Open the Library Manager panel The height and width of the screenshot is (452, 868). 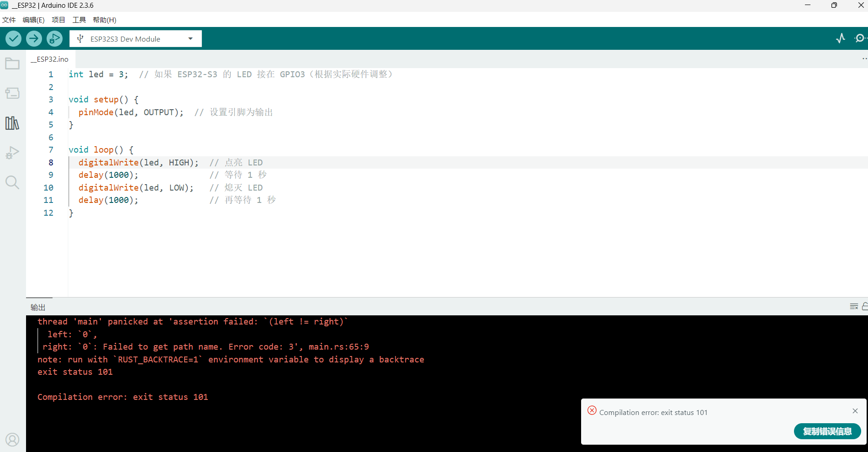12,123
